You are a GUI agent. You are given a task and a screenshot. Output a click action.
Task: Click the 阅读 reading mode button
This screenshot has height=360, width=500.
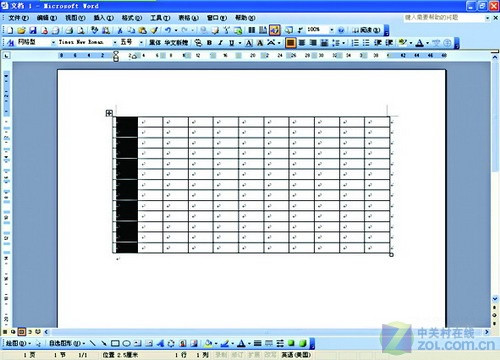coord(366,30)
